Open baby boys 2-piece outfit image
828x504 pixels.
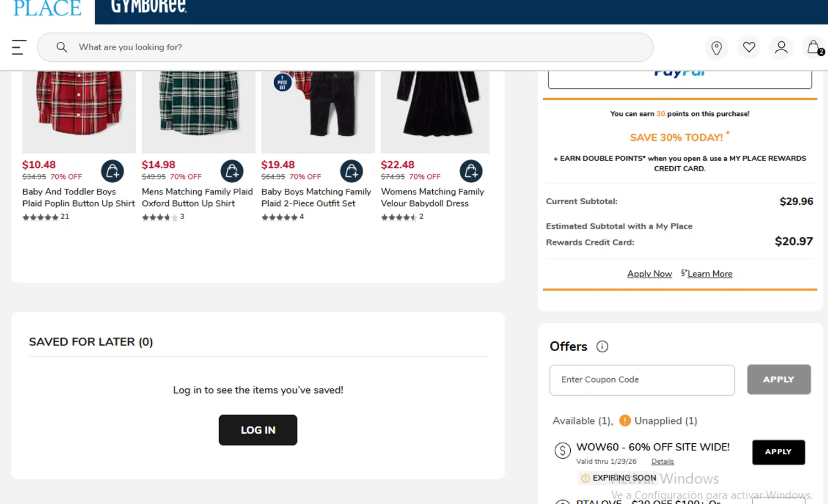click(318, 112)
